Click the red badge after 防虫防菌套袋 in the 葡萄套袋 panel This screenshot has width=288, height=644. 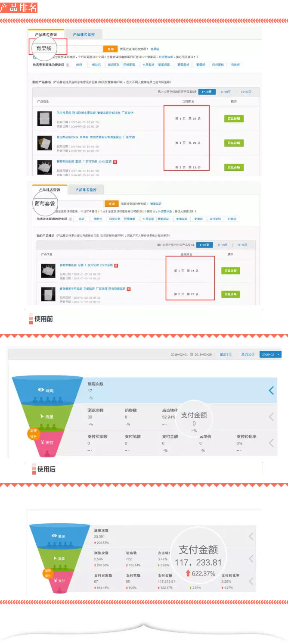(129, 288)
